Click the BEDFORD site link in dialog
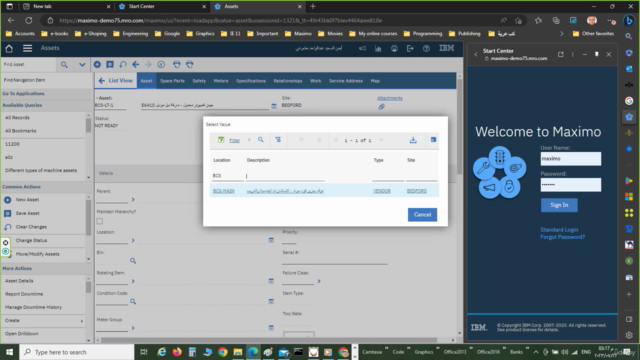This screenshot has width=640, height=360. point(417,191)
